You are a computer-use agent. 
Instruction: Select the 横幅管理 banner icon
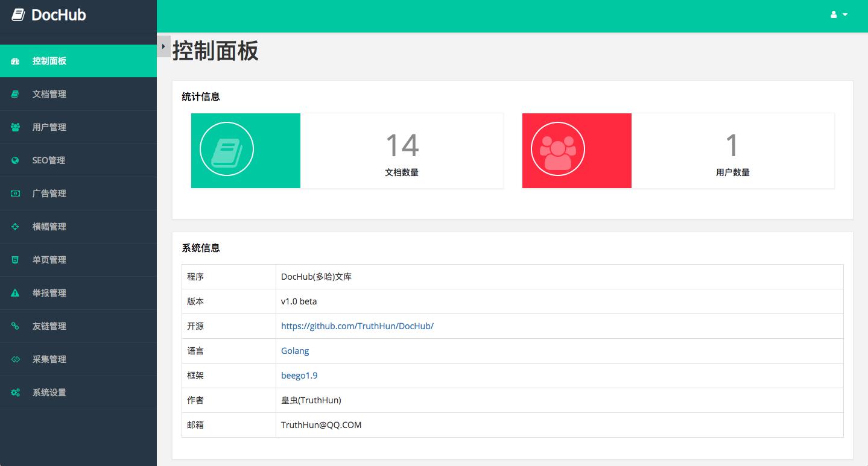tap(15, 227)
